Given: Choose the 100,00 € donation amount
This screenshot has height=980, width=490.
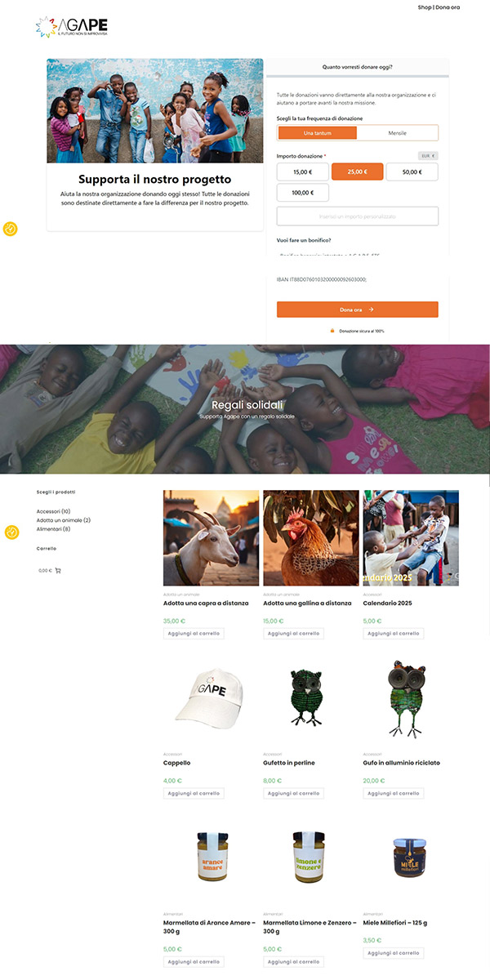Looking at the screenshot, I should pyautogui.click(x=303, y=193).
